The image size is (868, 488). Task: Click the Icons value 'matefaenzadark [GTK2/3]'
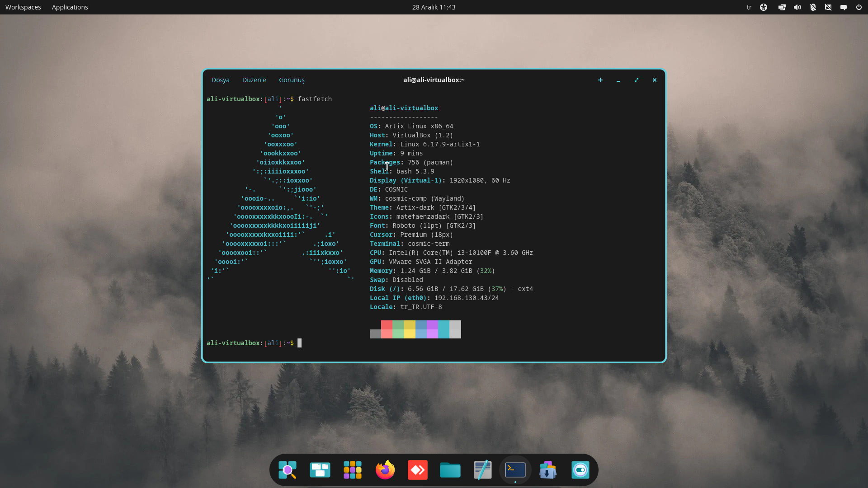coord(440,216)
